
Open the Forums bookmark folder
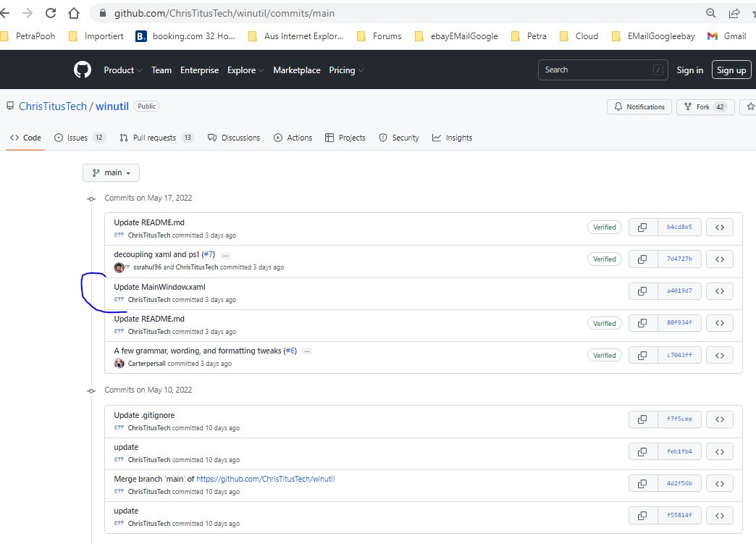[x=379, y=36]
